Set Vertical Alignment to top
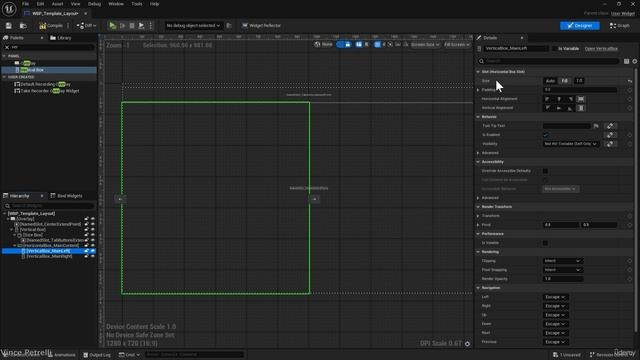This screenshot has width=640, height=360. tap(548, 108)
